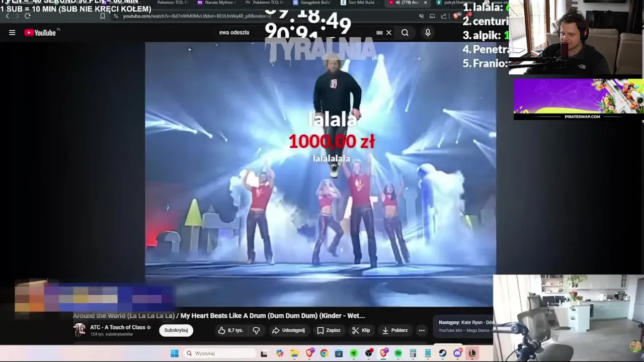Click the playing ATC video player
The height and width of the screenshot is (362, 644).
tap(320, 173)
